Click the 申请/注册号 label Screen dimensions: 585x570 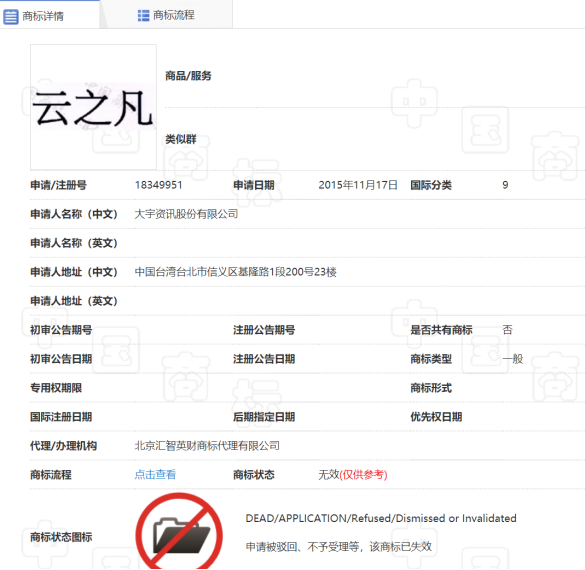(x=59, y=185)
